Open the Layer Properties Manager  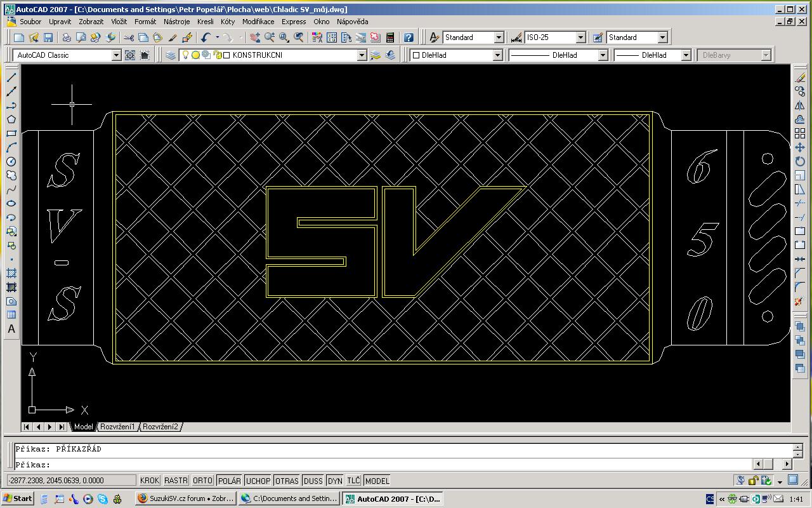click(x=171, y=55)
